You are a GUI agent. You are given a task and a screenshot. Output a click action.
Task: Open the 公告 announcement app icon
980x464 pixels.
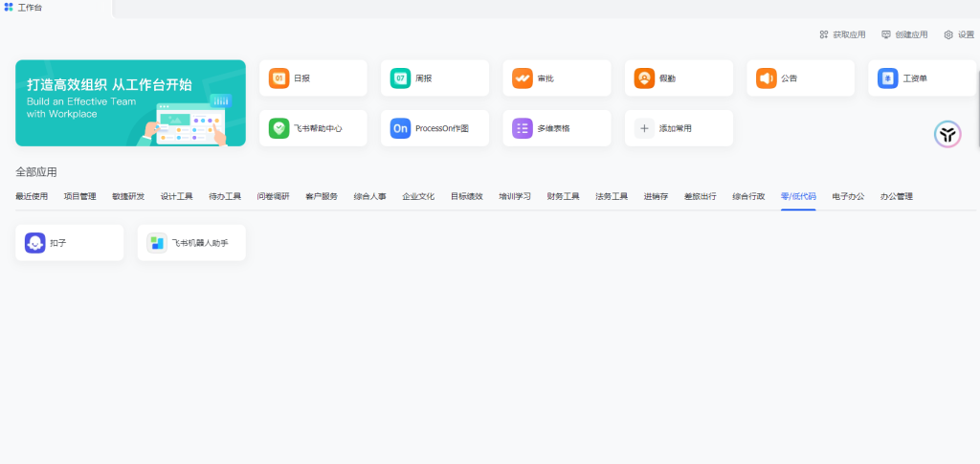(767, 78)
